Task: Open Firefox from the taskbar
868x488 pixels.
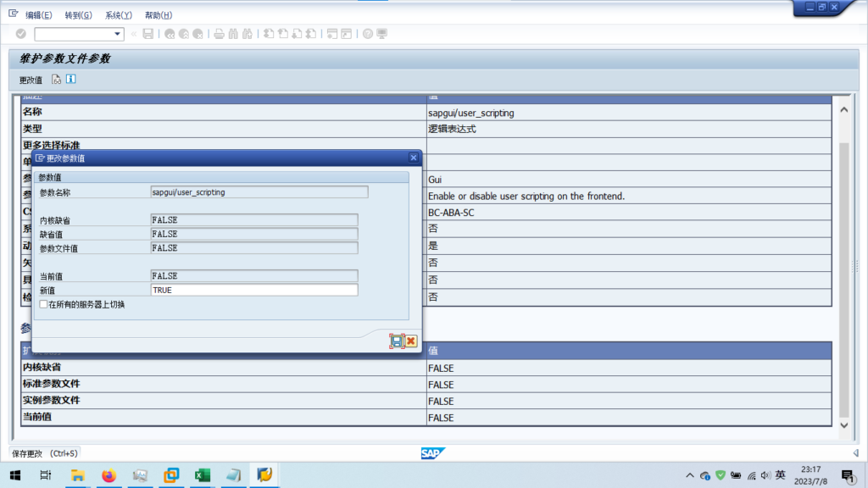Action: point(108,475)
